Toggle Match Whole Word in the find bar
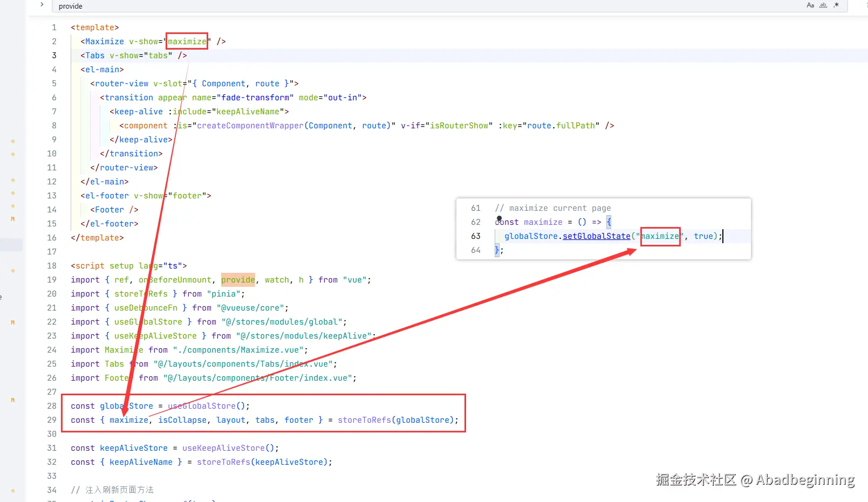 point(823,5)
